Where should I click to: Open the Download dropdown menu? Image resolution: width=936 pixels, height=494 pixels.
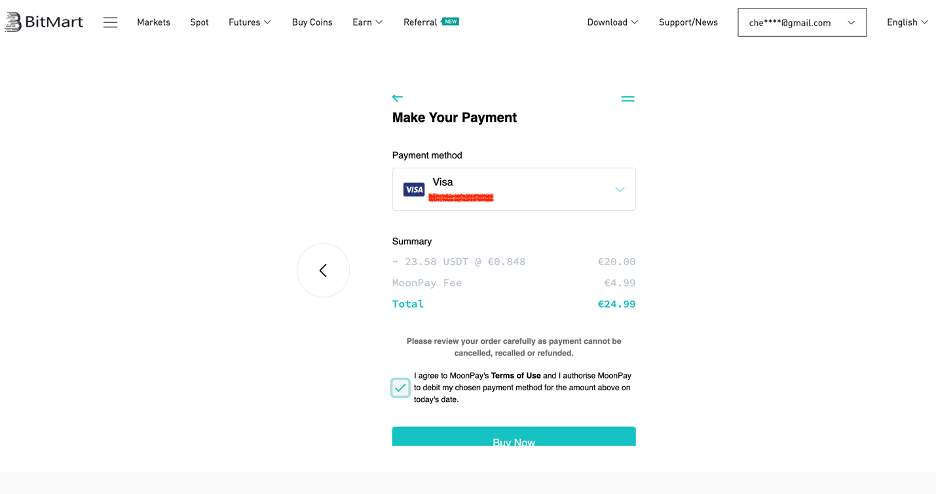coord(612,22)
